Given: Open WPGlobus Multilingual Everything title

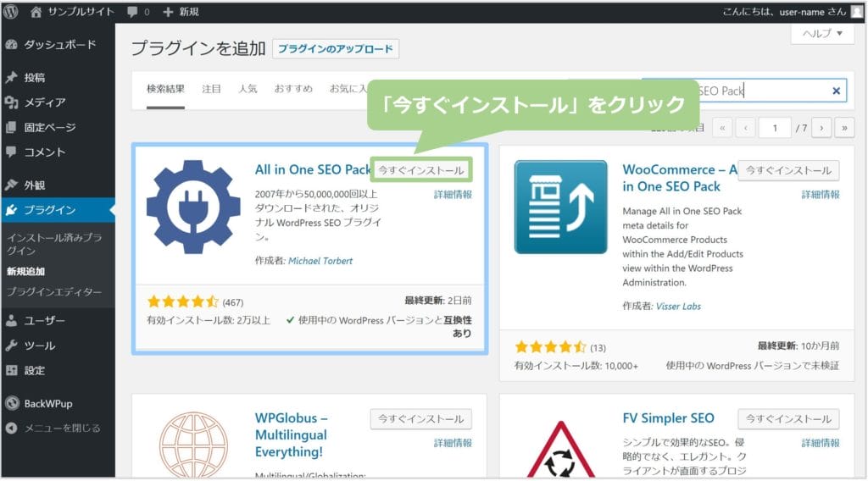Looking at the screenshot, I should [x=292, y=435].
